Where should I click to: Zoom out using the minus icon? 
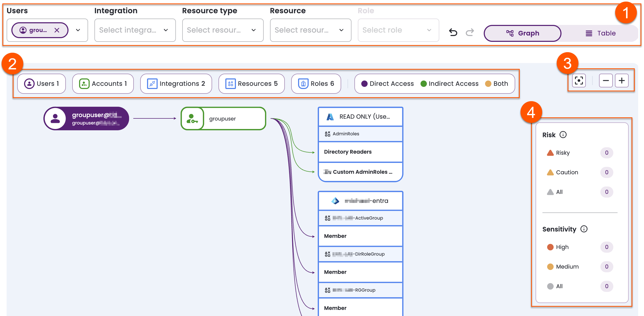point(606,81)
